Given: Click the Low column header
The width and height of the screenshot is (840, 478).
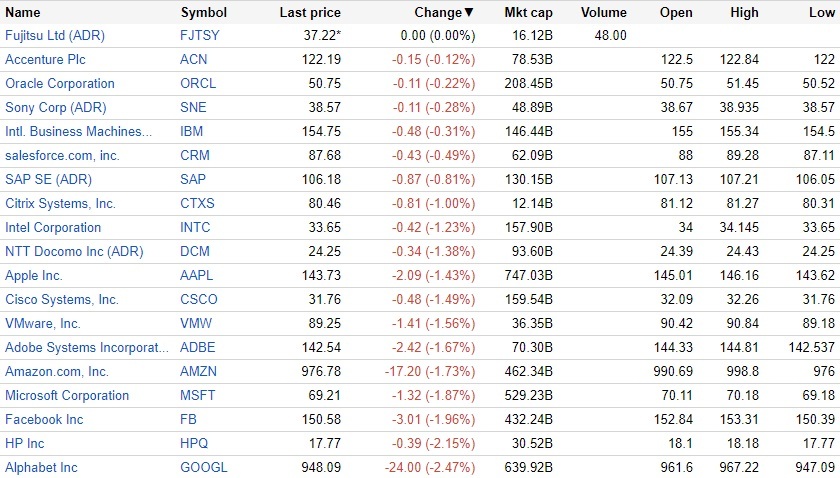Looking at the screenshot, I should [822, 13].
